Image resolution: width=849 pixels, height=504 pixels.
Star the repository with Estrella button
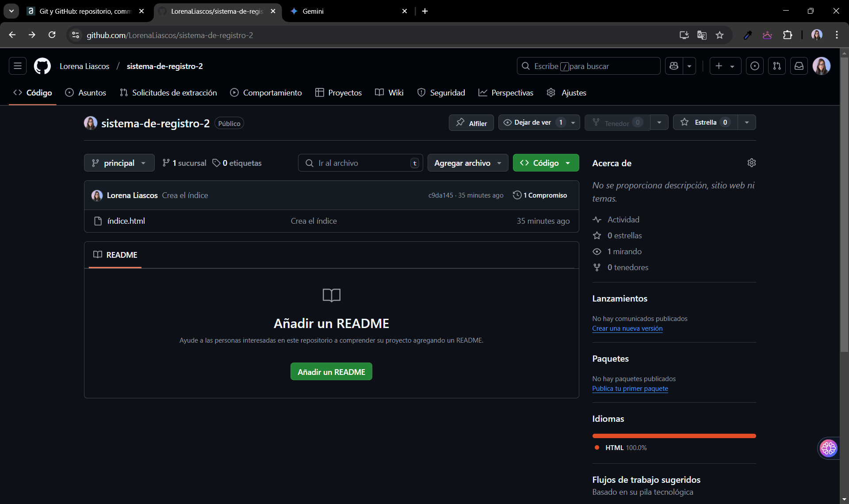click(705, 122)
